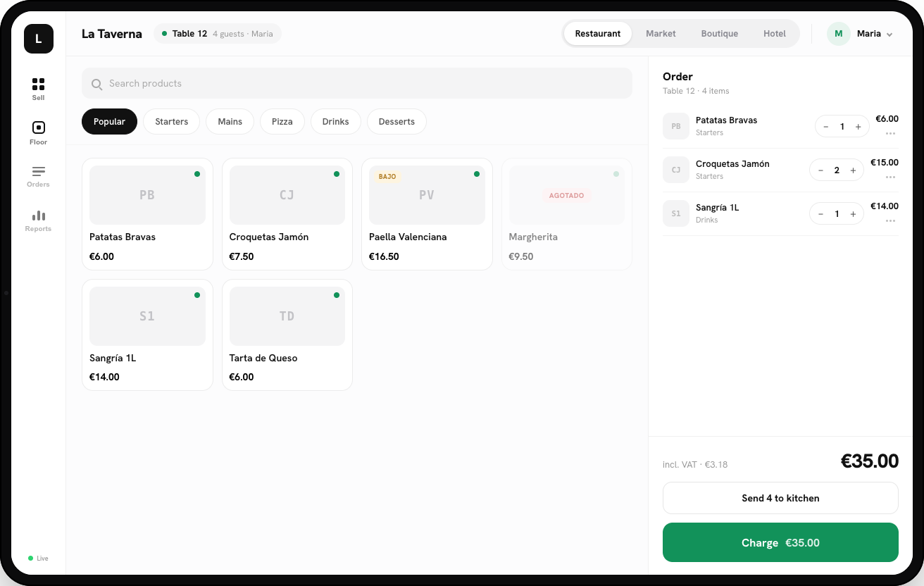
Task: Filter products by Mains
Action: click(230, 122)
